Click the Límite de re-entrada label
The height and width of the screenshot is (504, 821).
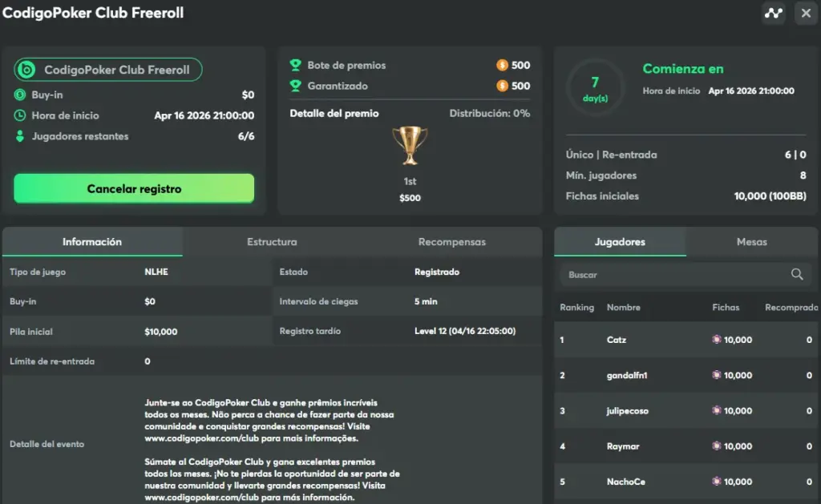(x=52, y=361)
